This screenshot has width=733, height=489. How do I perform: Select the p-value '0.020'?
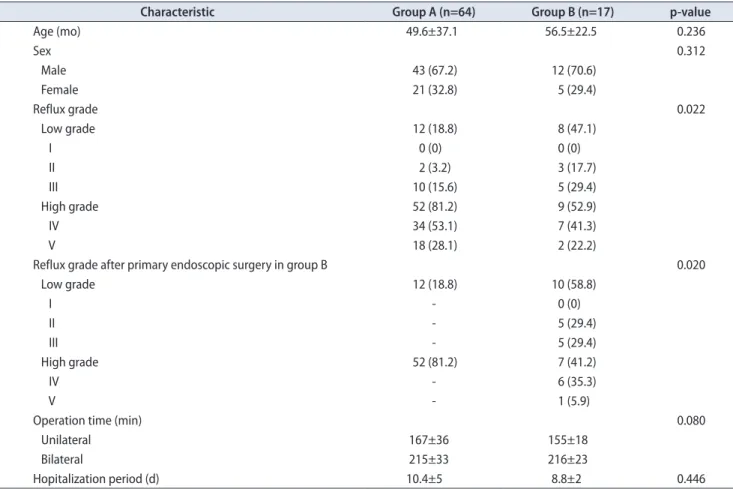click(691, 265)
